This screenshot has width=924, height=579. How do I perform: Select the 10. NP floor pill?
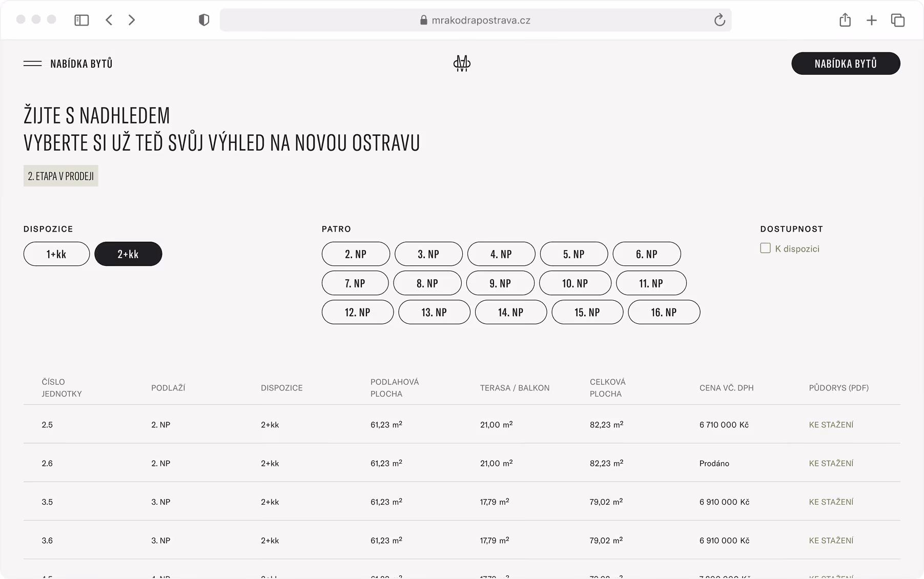point(575,283)
